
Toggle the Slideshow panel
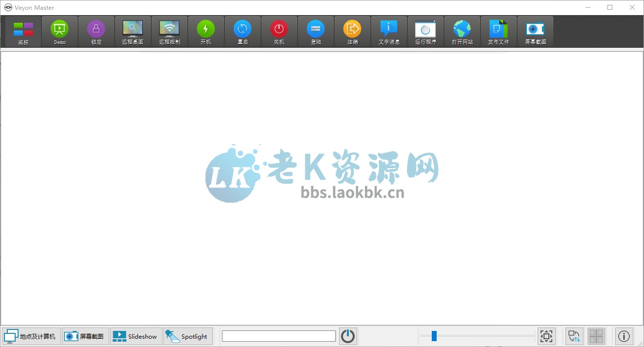[136, 336]
